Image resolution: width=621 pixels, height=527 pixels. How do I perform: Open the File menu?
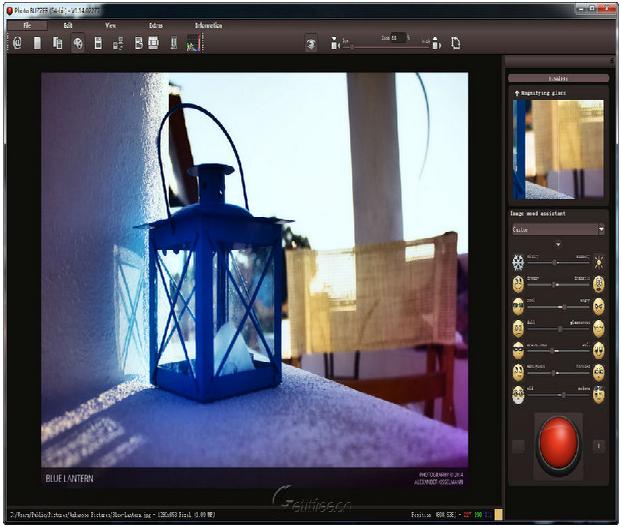coord(27,25)
